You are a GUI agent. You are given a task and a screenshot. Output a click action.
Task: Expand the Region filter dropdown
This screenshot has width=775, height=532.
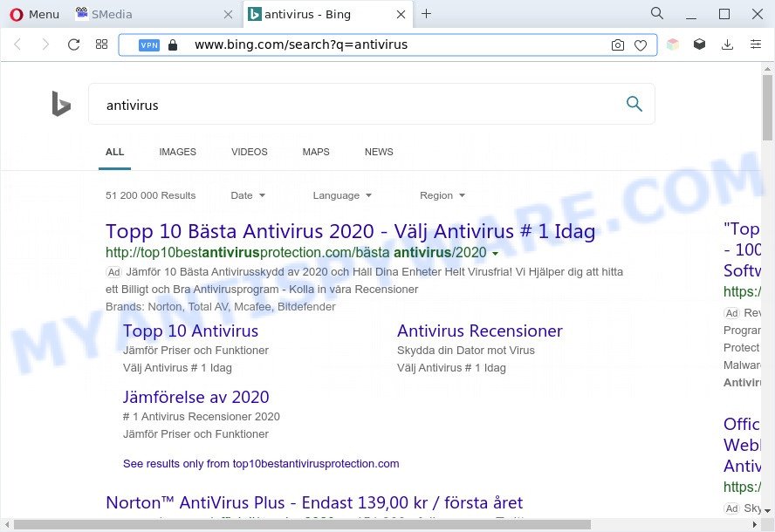tap(442, 195)
